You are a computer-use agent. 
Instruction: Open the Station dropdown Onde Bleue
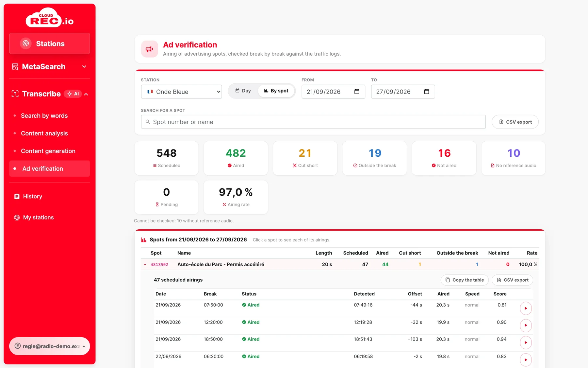point(181,92)
